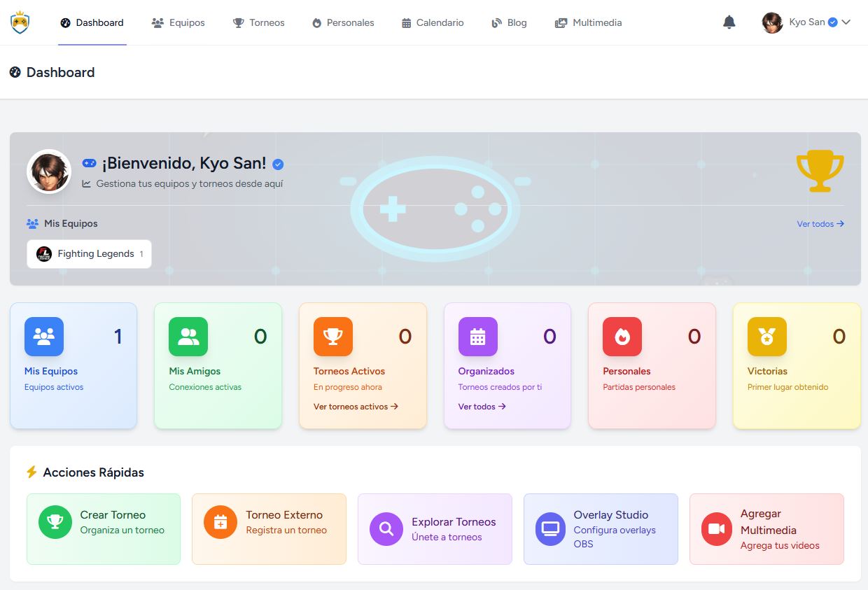Click the red Personales flame icon

click(x=622, y=337)
